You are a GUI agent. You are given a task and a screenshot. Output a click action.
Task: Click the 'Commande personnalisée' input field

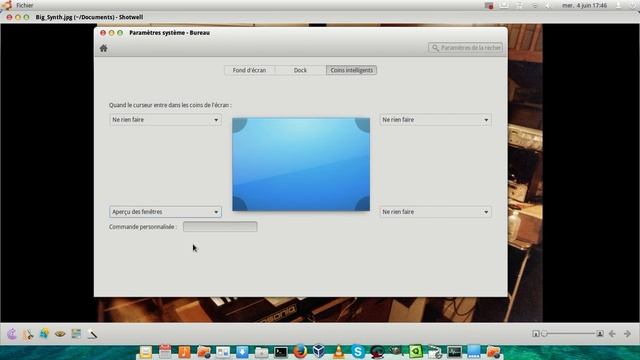click(x=220, y=227)
